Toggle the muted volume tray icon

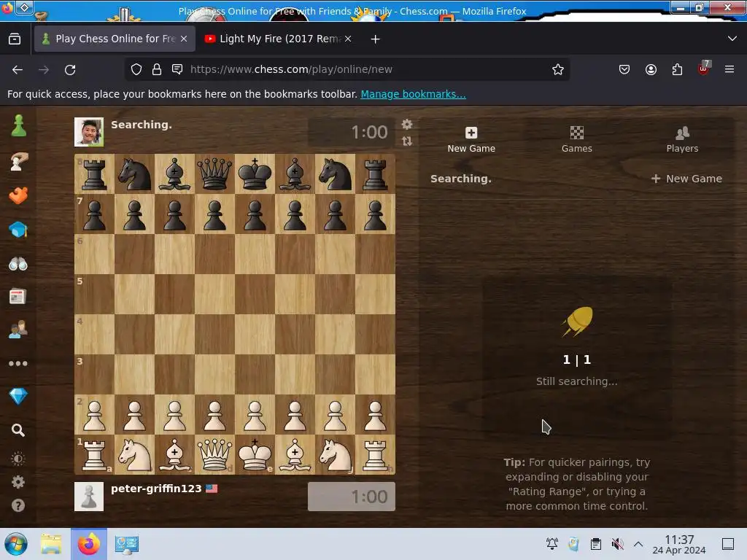pos(617,544)
